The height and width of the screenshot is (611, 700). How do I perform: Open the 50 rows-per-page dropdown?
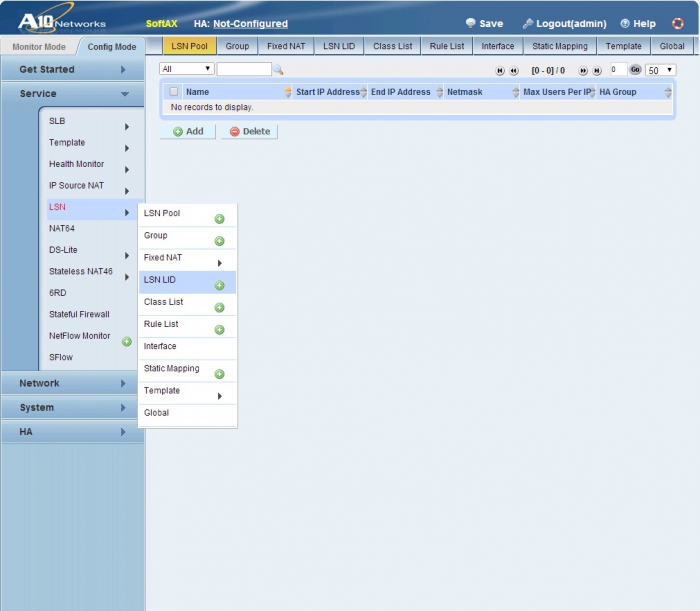click(660, 70)
